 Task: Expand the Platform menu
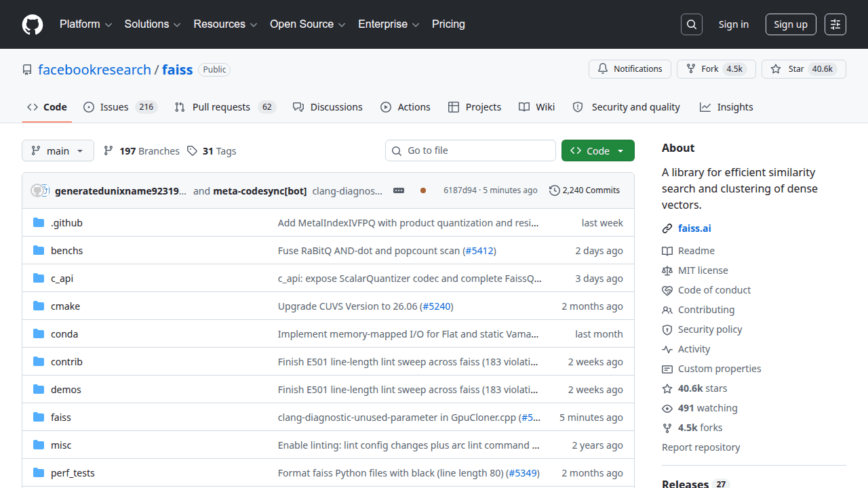click(x=85, y=24)
